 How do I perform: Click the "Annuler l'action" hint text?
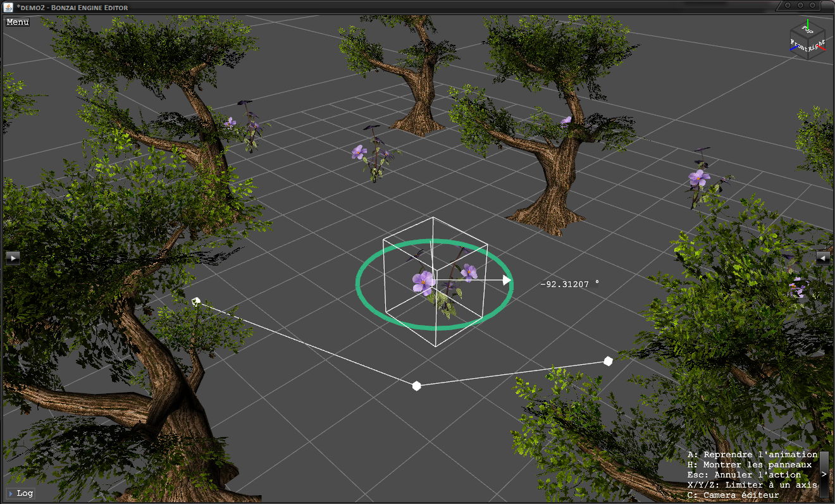tap(743, 475)
